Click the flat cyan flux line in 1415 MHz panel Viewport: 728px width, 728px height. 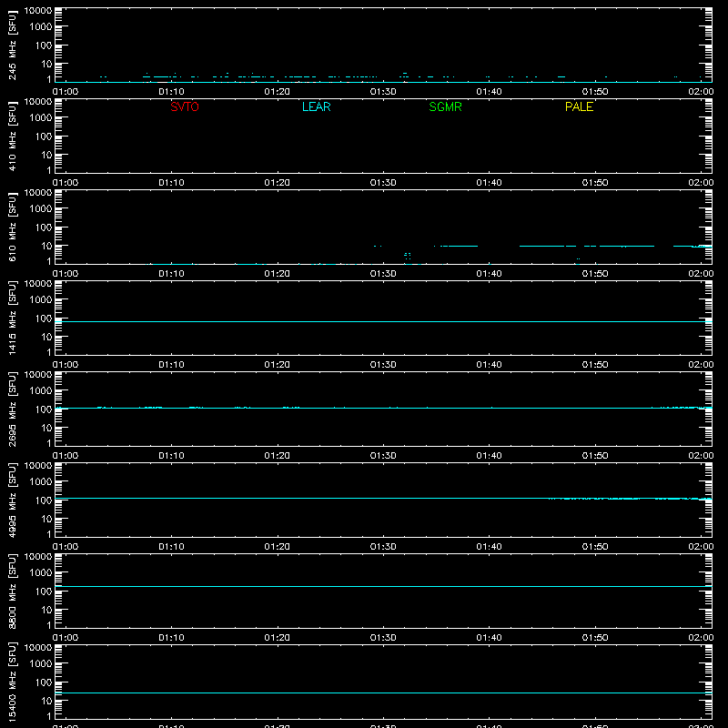coord(383,321)
